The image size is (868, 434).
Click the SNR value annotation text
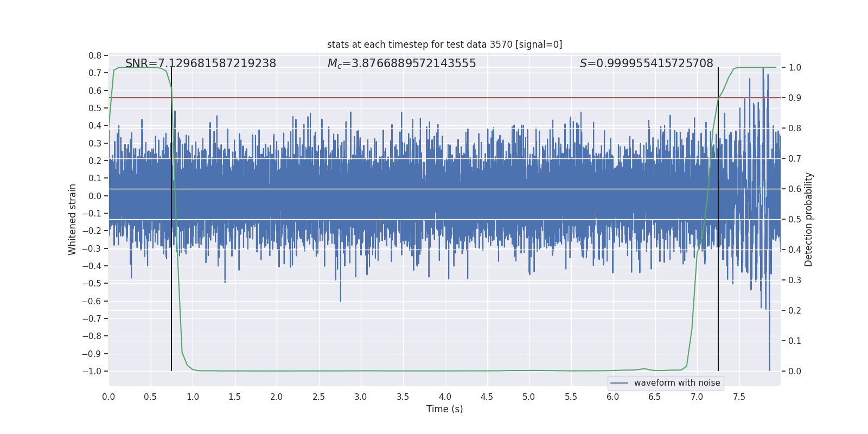click(201, 63)
